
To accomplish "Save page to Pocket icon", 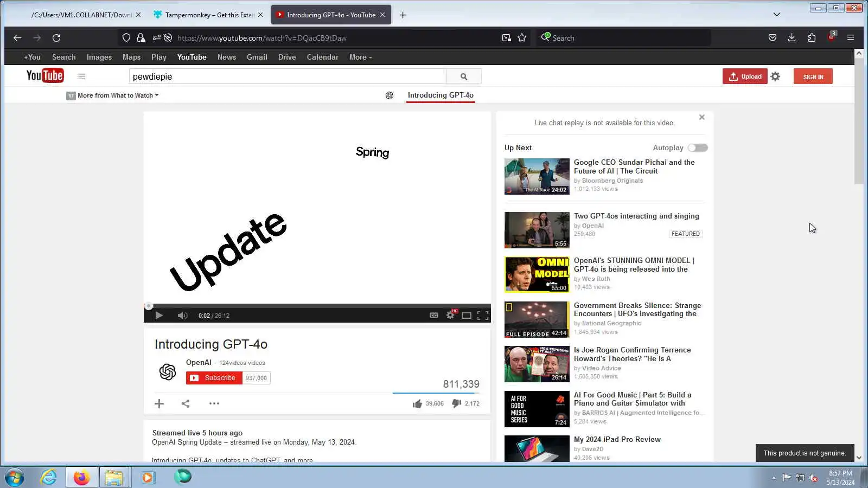I will (773, 38).
